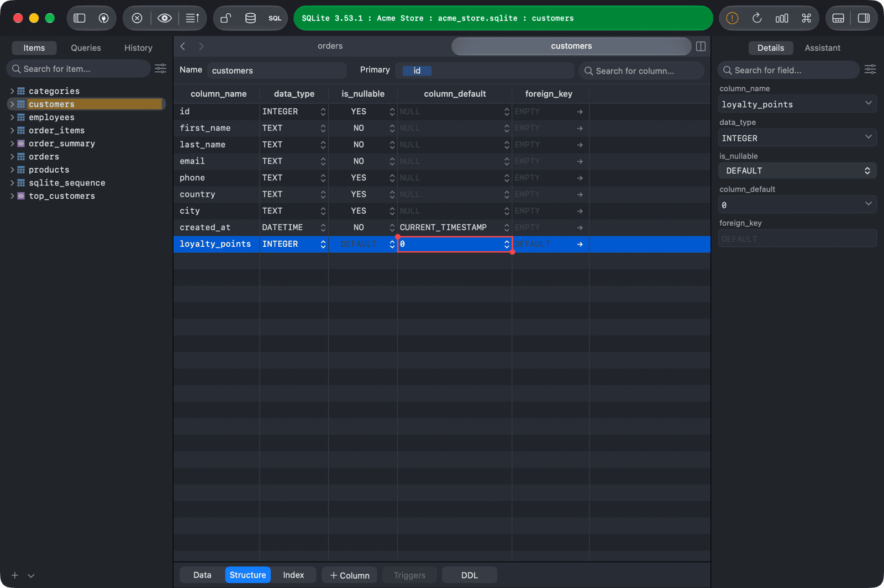Select the Structure view button
Image resolution: width=884 pixels, height=588 pixels.
[x=248, y=575]
